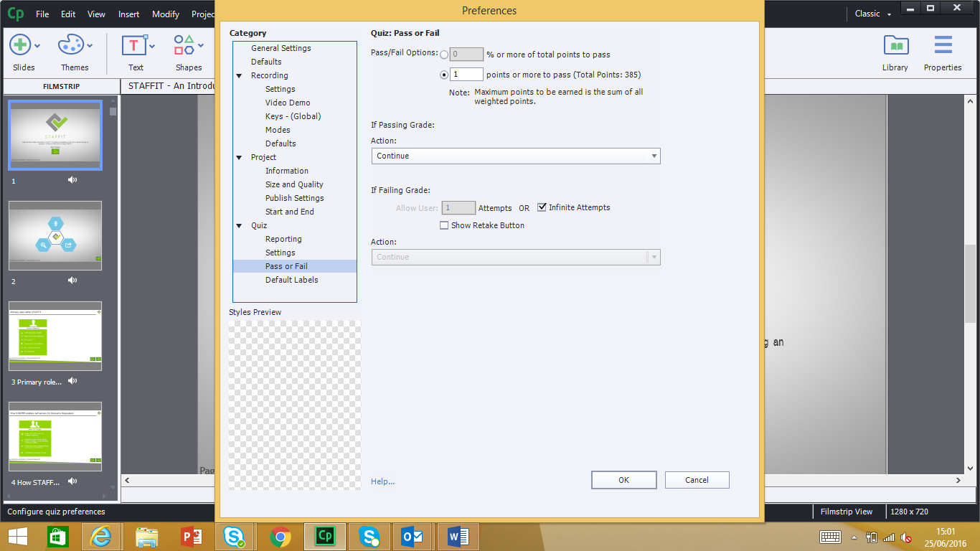Select General Settings category
The width and height of the screenshot is (980, 551).
pyautogui.click(x=281, y=48)
